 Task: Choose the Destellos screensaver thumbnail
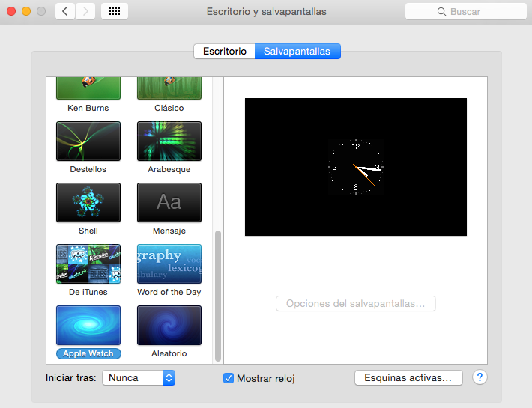tap(88, 141)
